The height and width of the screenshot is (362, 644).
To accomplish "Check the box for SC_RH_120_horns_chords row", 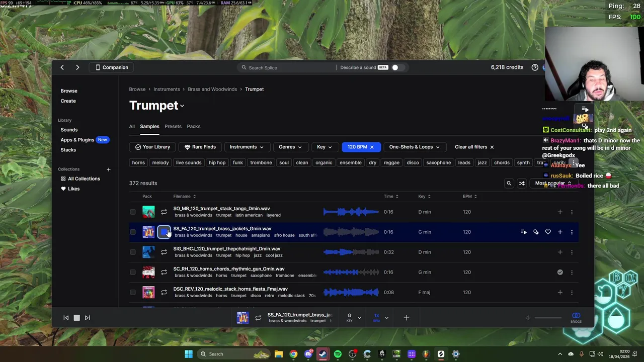I will click(133, 272).
